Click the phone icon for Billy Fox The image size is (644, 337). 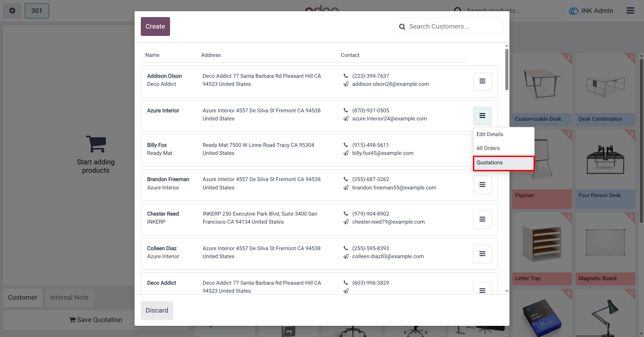346,145
